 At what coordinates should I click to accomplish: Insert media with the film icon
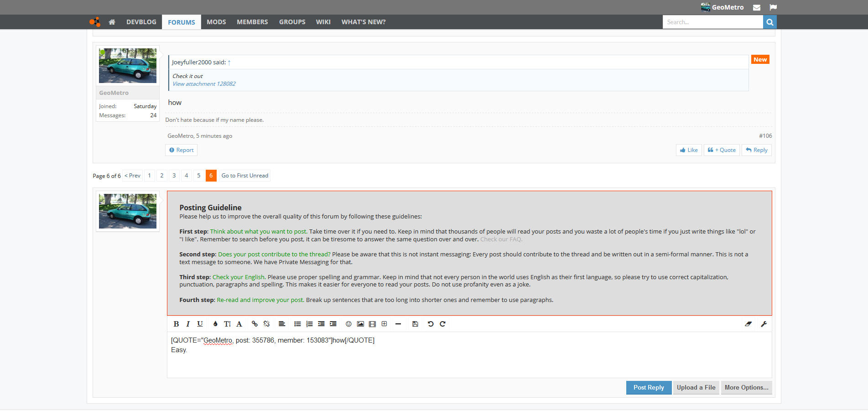(372, 324)
